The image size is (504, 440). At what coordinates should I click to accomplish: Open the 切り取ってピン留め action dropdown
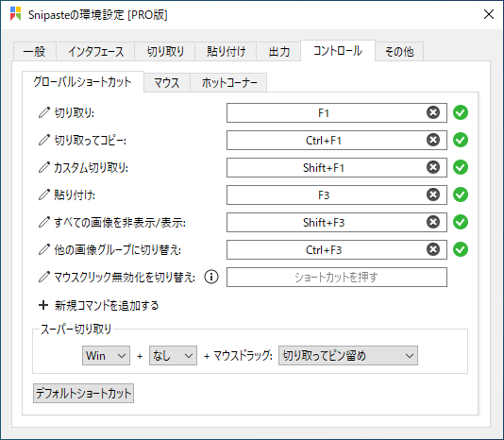(x=348, y=355)
